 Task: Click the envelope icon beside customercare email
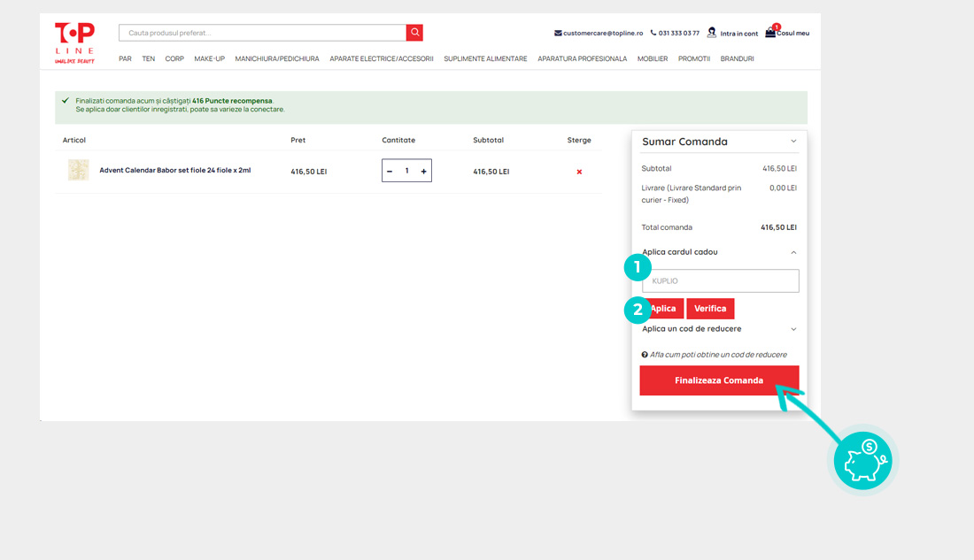click(x=558, y=34)
